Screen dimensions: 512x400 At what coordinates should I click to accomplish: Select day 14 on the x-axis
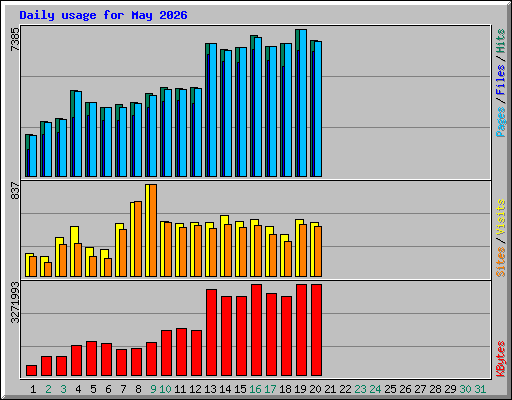[225, 389]
